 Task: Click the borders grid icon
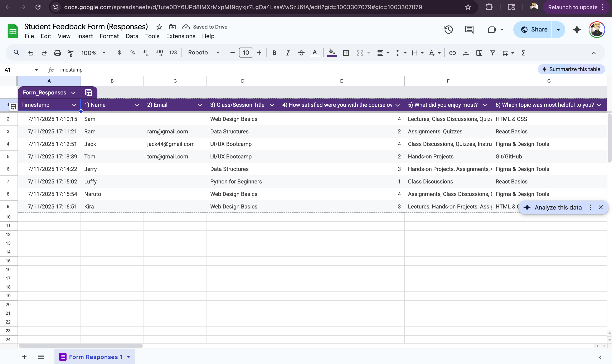[x=346, y=53]
